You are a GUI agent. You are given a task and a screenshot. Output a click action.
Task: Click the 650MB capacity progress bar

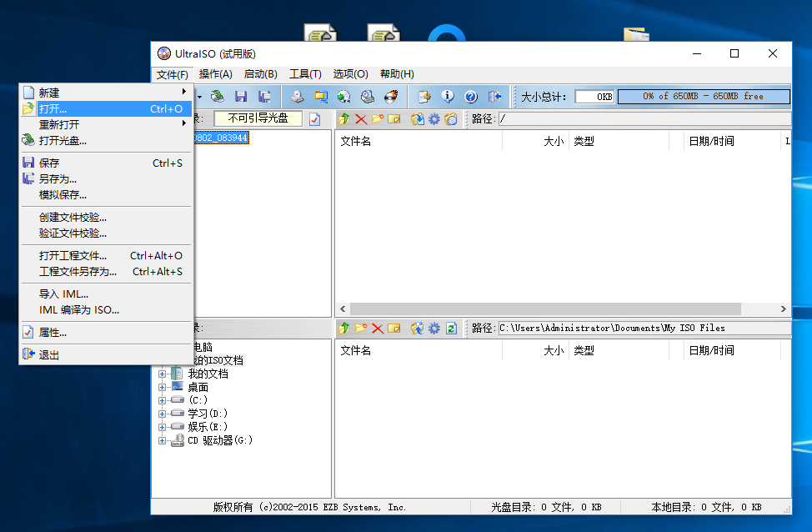(704, 97)
